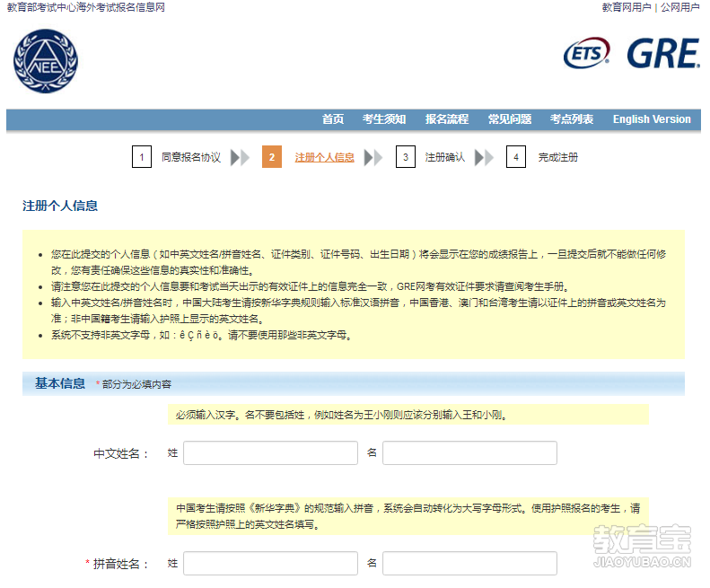Open 常见问题 menu item
710x588 pixels.
click(510, 119)
